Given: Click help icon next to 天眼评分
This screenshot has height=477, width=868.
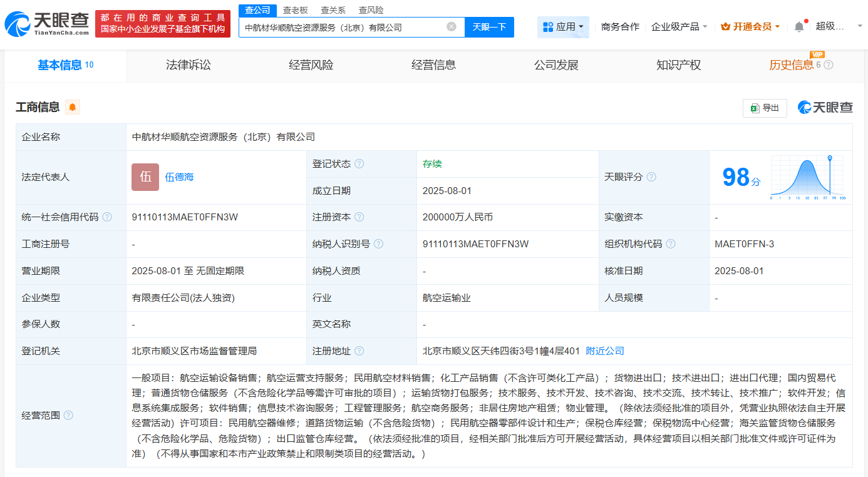Looking at the screenshot, I should (x=651, y=177).
